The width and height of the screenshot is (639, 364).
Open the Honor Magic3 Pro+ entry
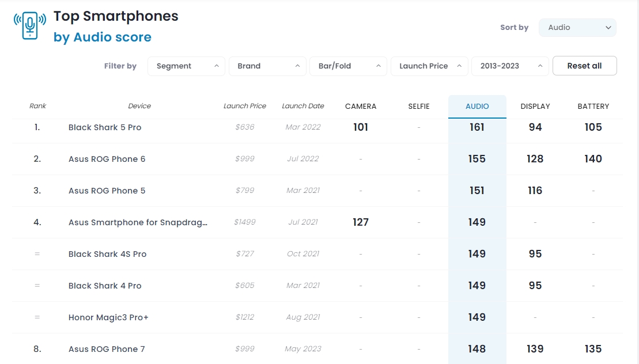[108, 317]
